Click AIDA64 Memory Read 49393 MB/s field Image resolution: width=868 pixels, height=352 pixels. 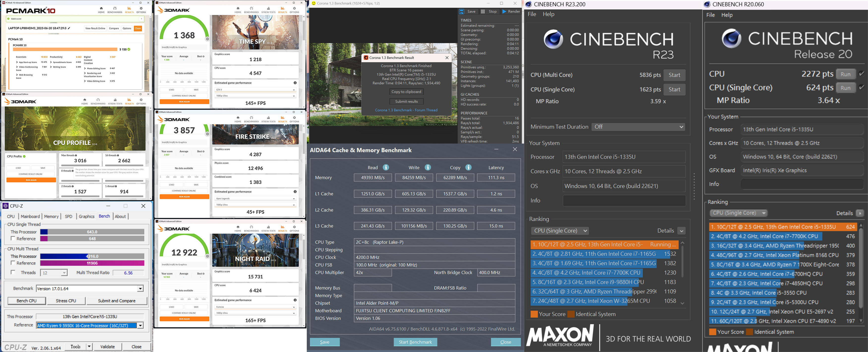373,177
